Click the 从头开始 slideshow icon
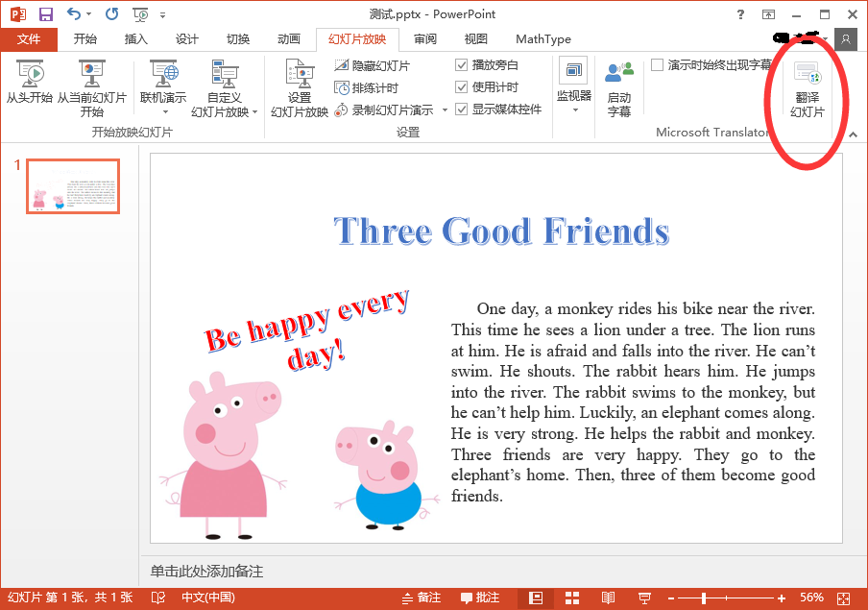Image resolution: width=868 pixels, height=610 pixels. point(29,74)
